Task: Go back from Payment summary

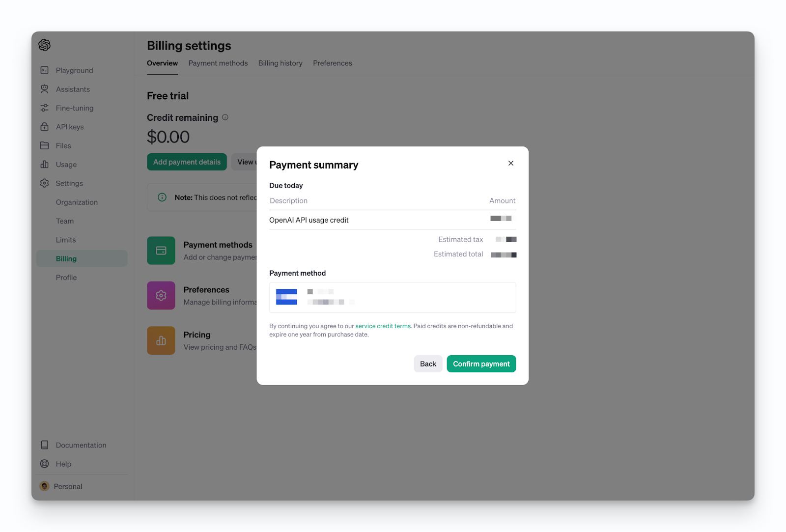Action: 428,364
